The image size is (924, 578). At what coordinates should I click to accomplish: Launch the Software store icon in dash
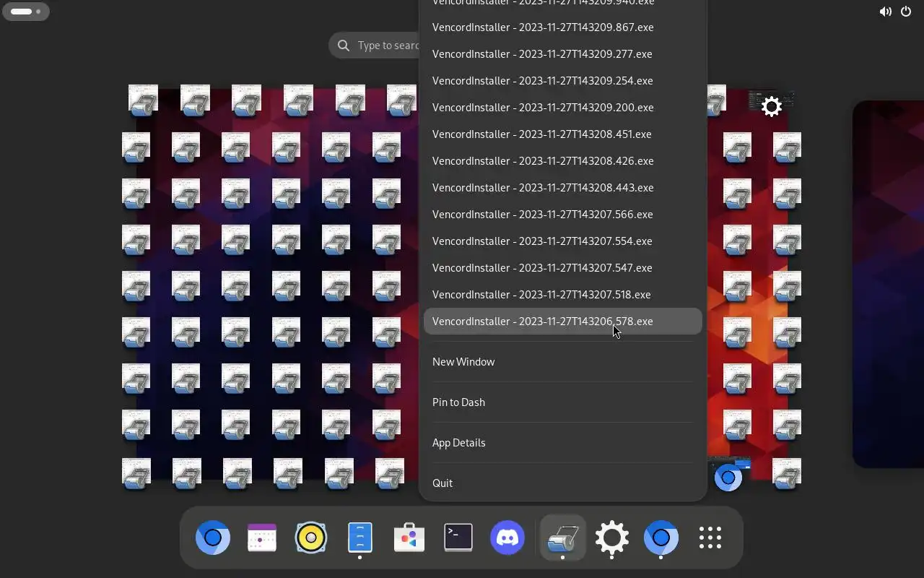tap(409, 538)
